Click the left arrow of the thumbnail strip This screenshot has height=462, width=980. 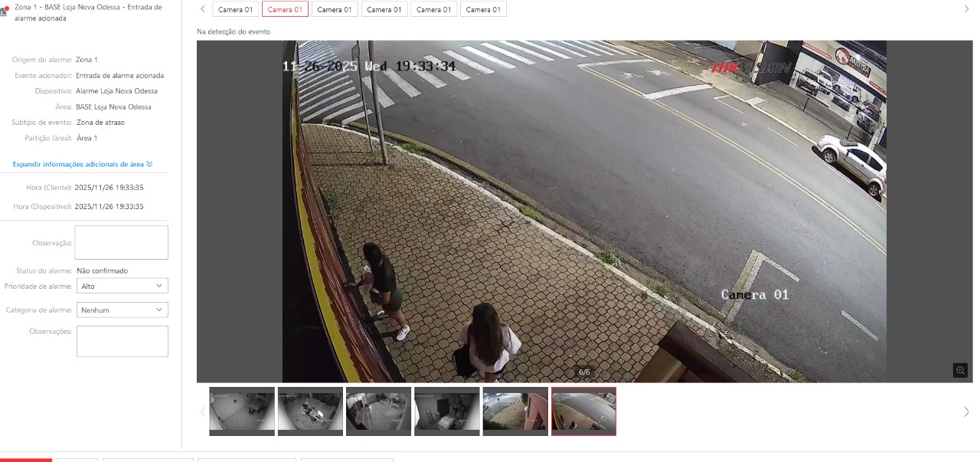[201, 411]
